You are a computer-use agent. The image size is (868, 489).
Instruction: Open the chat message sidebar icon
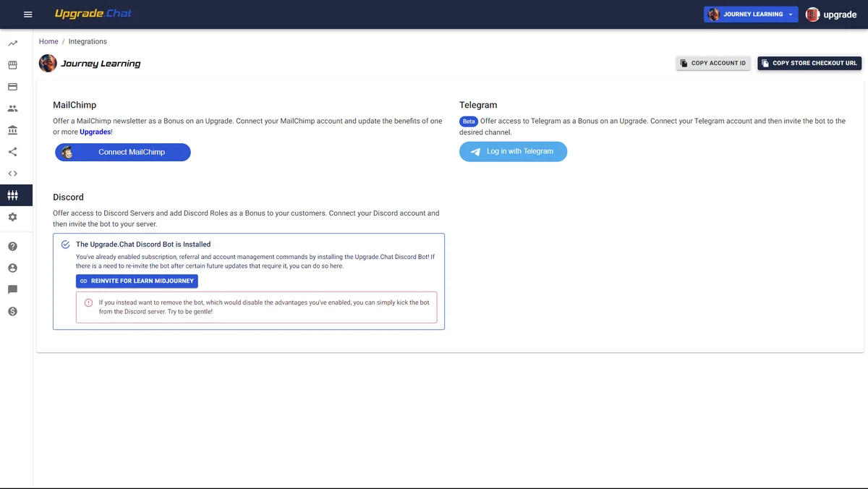[12, 289]
